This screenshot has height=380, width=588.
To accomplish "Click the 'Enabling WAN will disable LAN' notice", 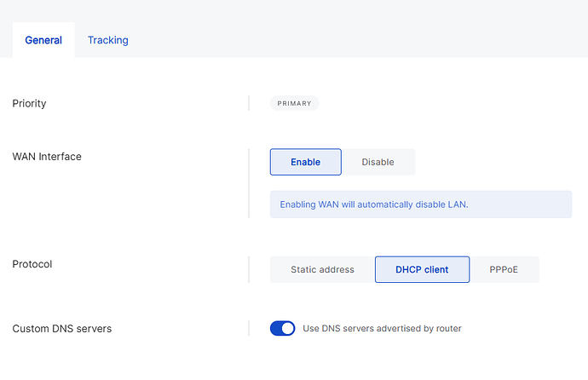I will pyautogui.click(x=420, y=204).
